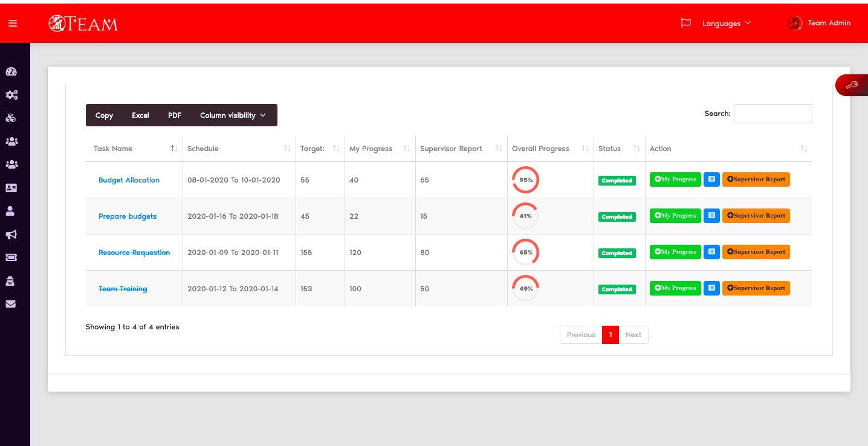Open the ID card sidebar icon
The width and height of the screenshot is (868, 446).
(11, 188)
